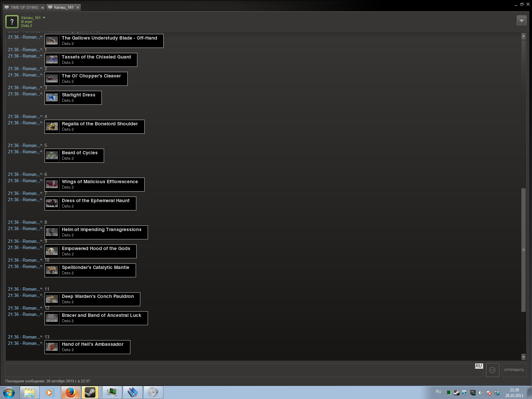Open Hand of Hell's Ambassador item icon
The image size is (532, 399).
(x=52, y=347)
